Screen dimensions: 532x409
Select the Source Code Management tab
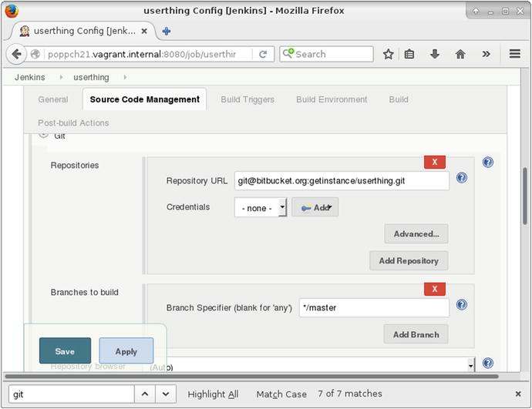(144, 99)
